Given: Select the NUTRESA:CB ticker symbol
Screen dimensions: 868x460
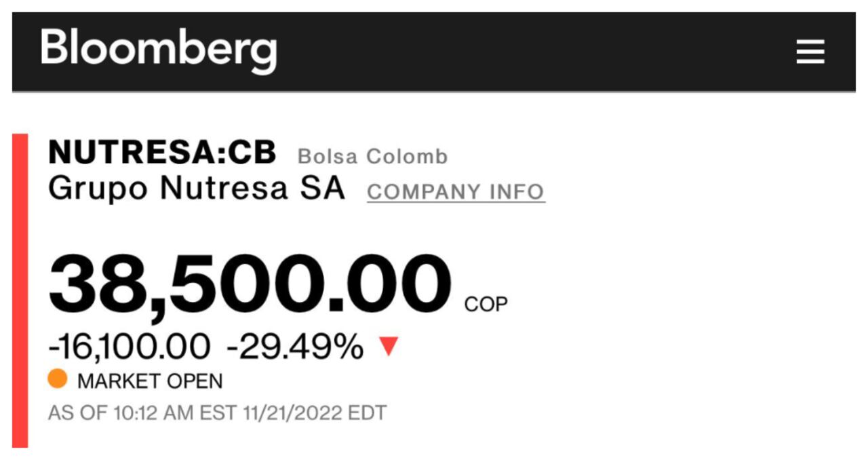Looking at the screenshot, I should 162,153.
